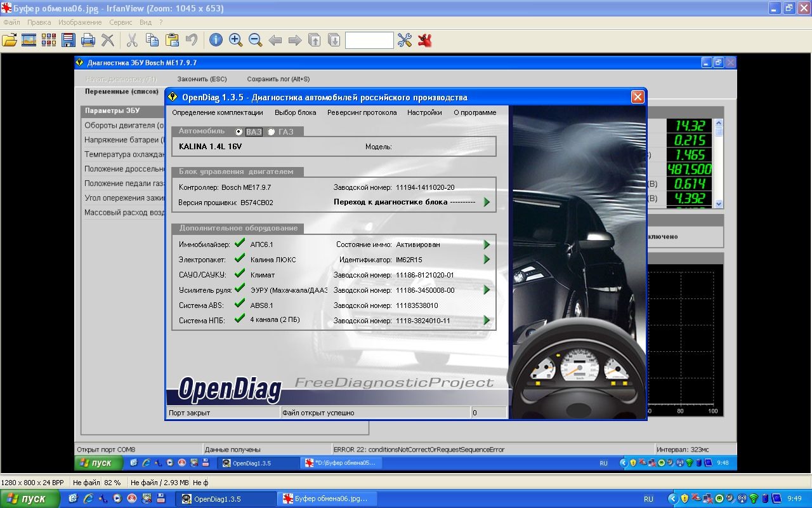This screenshot has height=508, width=812.
Task: Zoom in with the plus magnifier
Action: (235, 40)
